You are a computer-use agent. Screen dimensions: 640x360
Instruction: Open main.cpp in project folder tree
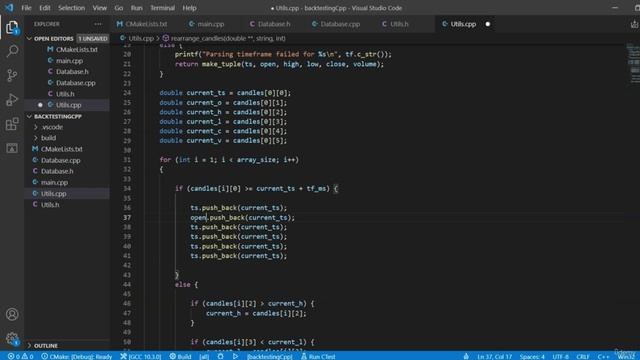click(x=54, y=182)
